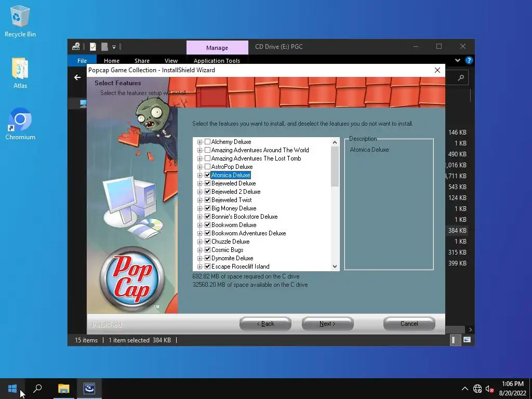Show hidden system tray icons
This screenshot has width=532, height=399.
(x=465, y=389)
